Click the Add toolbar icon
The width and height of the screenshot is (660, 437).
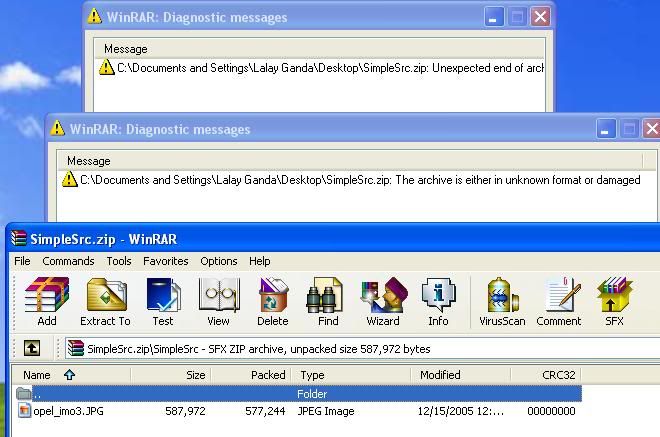tap(47, 301)
